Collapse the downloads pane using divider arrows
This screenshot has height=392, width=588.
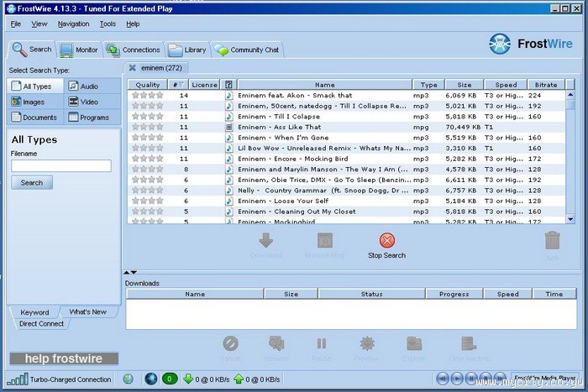(134, 273)
